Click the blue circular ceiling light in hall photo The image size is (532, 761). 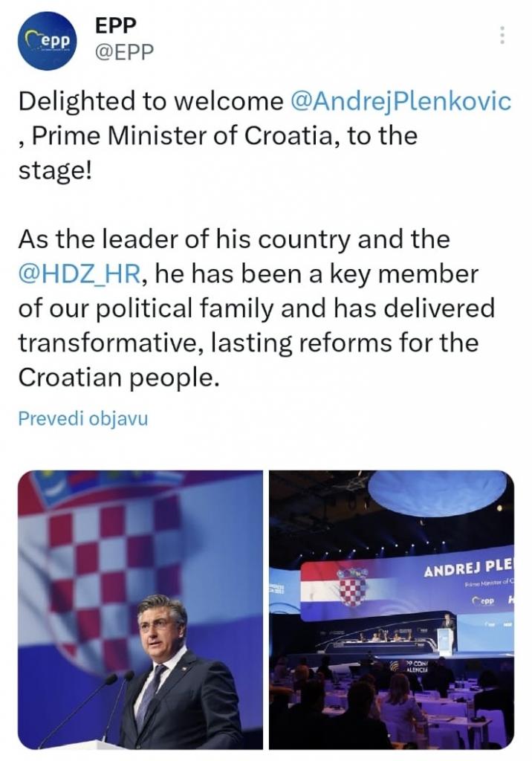pos(437,492)
